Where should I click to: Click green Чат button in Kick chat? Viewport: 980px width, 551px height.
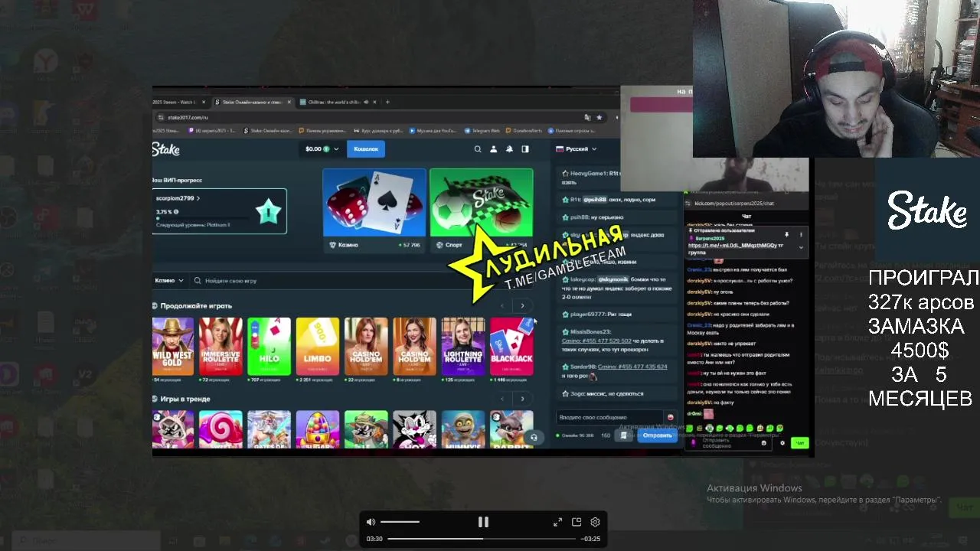click(800, 443)
